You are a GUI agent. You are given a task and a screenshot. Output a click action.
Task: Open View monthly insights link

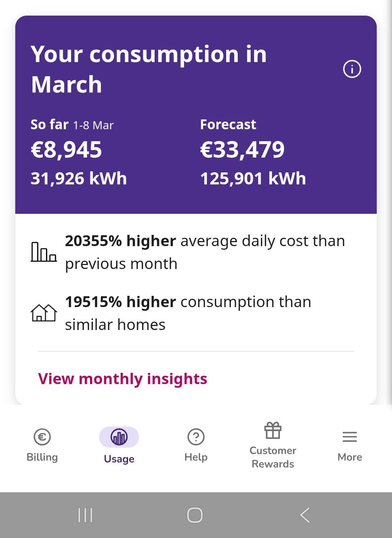pos(123,379)
